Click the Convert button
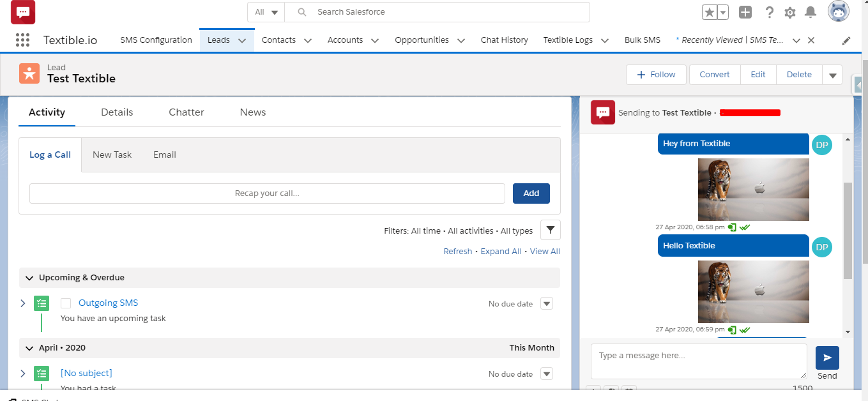Screen dimensions: 868x401 tap(715, 75)
